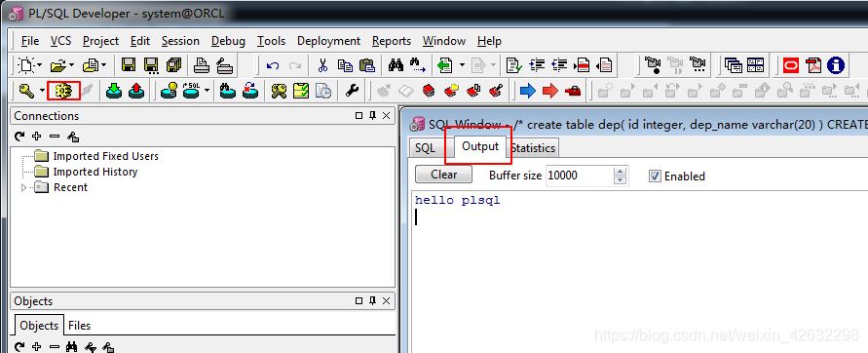Open the VCS menu
868x353 pixels.
pos(61,41)
